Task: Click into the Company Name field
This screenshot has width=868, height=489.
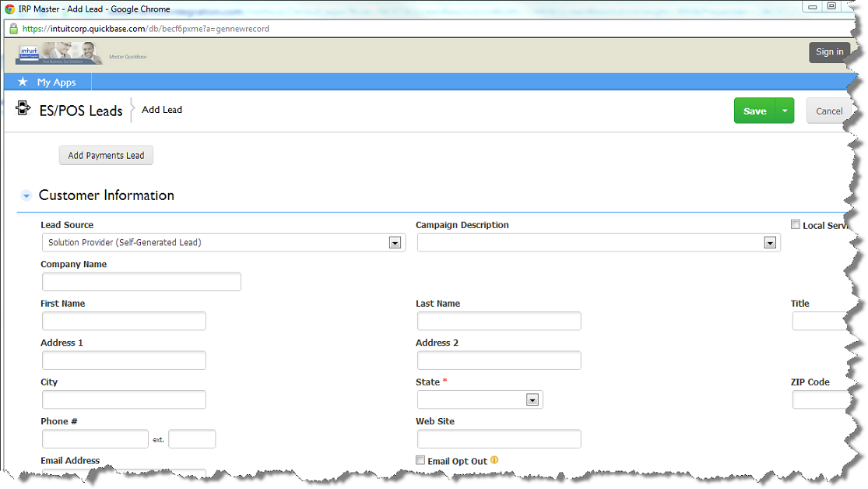Action: 141,282
